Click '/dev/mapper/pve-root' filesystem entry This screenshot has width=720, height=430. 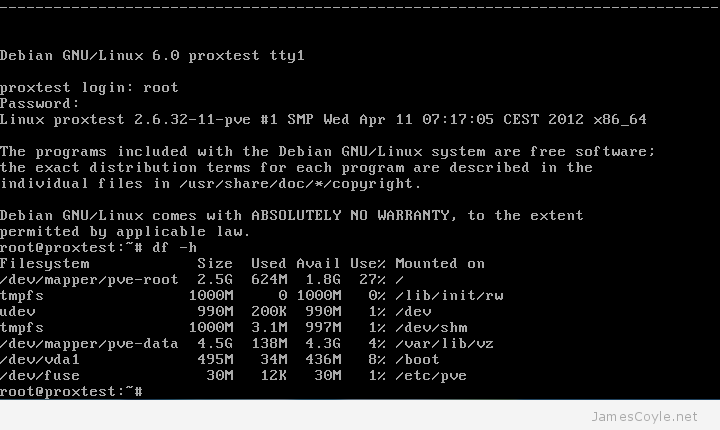[89, 280]
